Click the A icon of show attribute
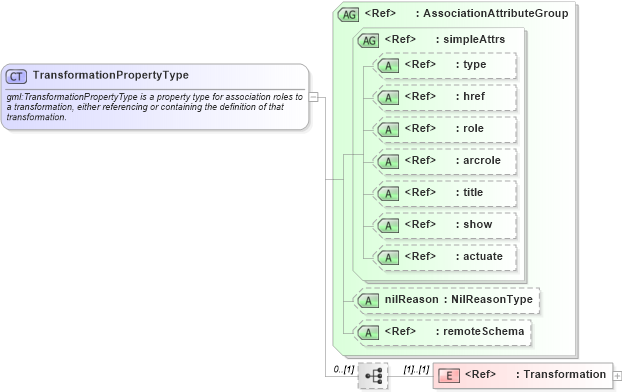622x392 pixels. click(388, 226)
